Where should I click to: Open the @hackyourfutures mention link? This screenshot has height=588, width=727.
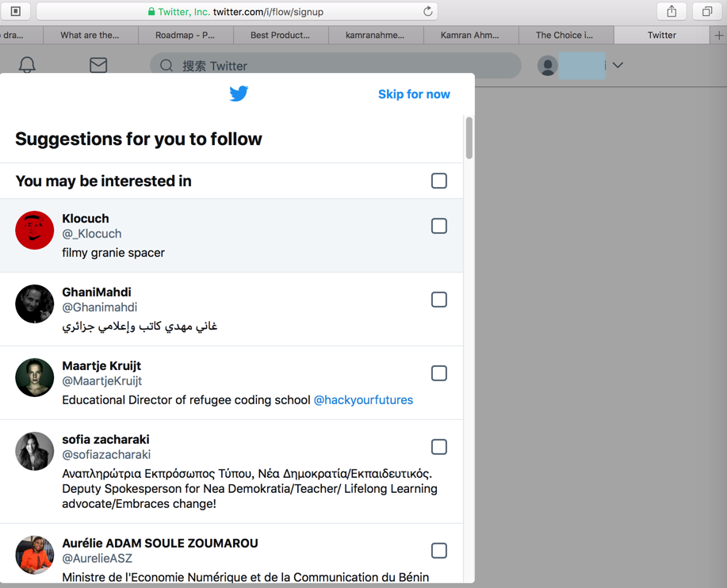click(x=363, y=400)
